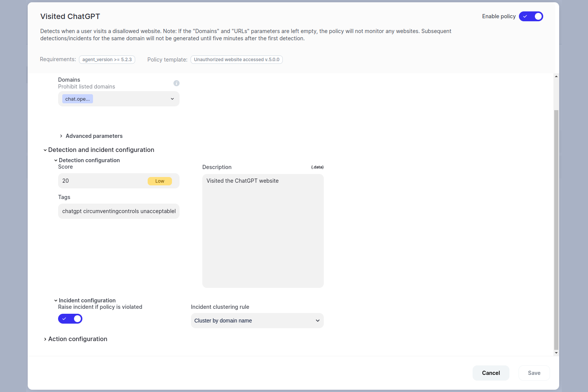Collapse the Incident configuration subsection
The width and height of the screenshot is (588, 392).
[85, 300]
